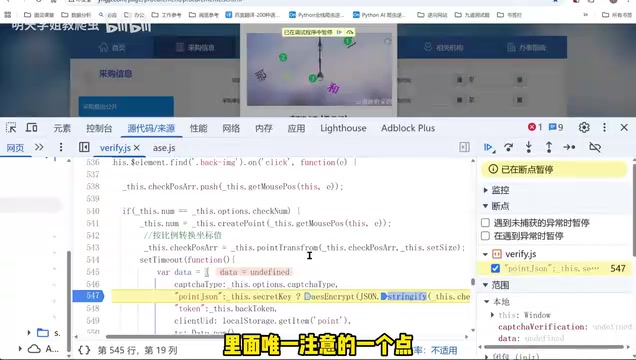Click code line 538 checkPosArr.push
Viewport: 636px width, 360px height.
tap(232, 186)
